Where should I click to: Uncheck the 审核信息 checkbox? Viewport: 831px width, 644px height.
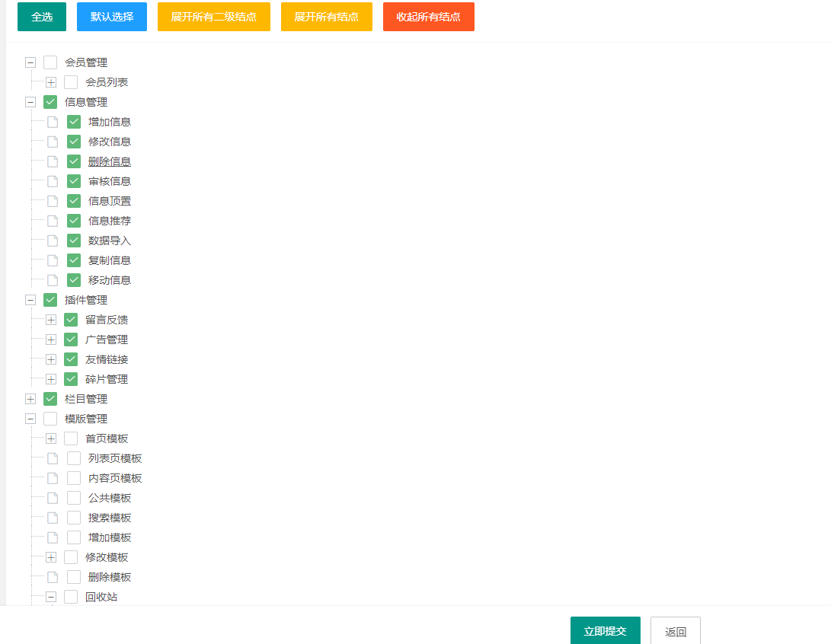(74, 181)
